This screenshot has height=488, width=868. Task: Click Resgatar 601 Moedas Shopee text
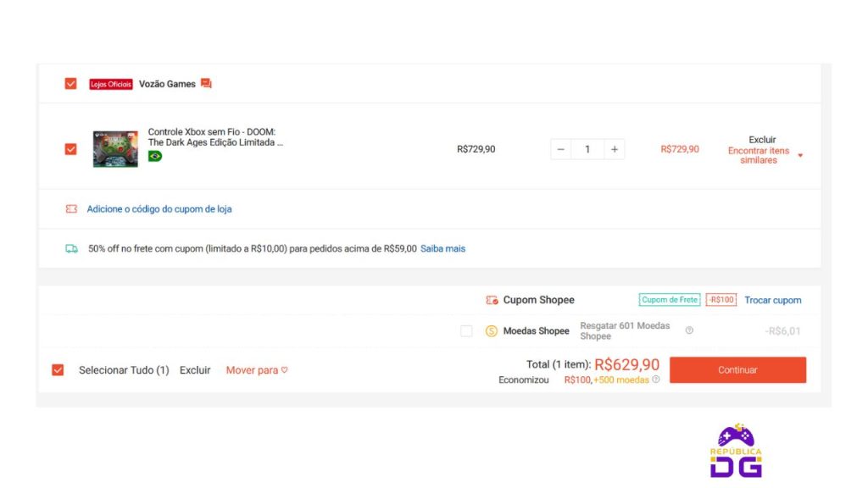tap(625, 331)
